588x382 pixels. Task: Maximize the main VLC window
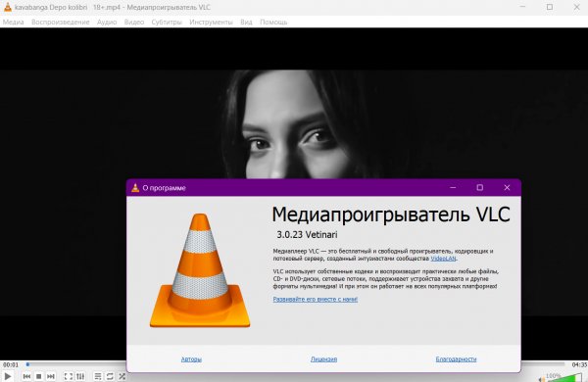pyautogui.click(x=550, y=7)
